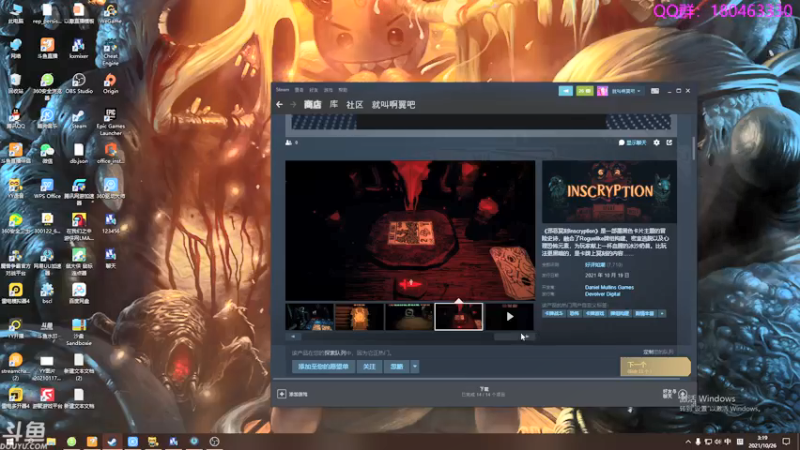This screenshot has width=800, height=450.
Task: Expand the arrow beside the ignore button
Action: [x=415, y=366]
